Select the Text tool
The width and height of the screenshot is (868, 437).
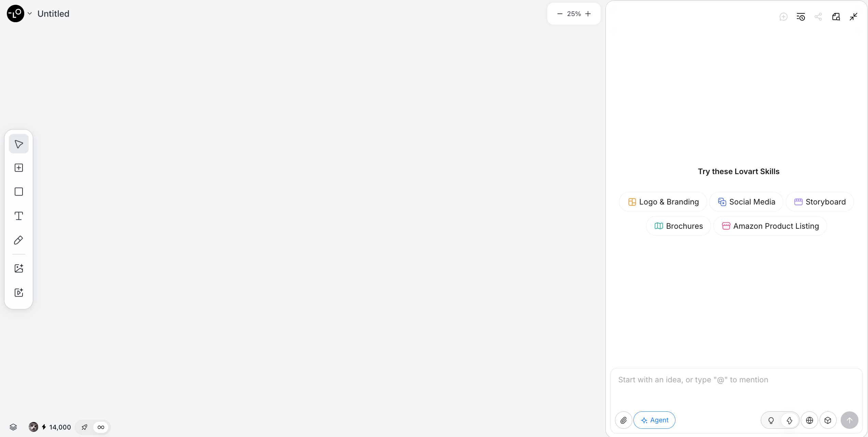19,216
